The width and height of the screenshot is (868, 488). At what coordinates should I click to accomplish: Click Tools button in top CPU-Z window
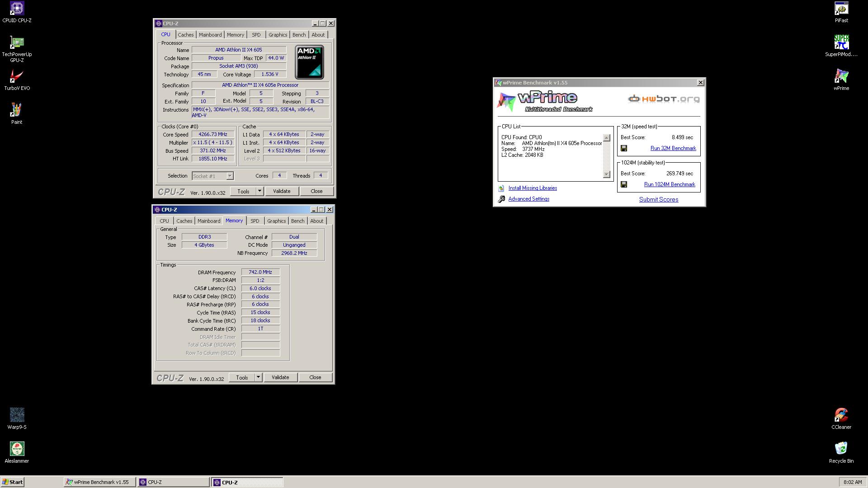(x=243, y=191)
